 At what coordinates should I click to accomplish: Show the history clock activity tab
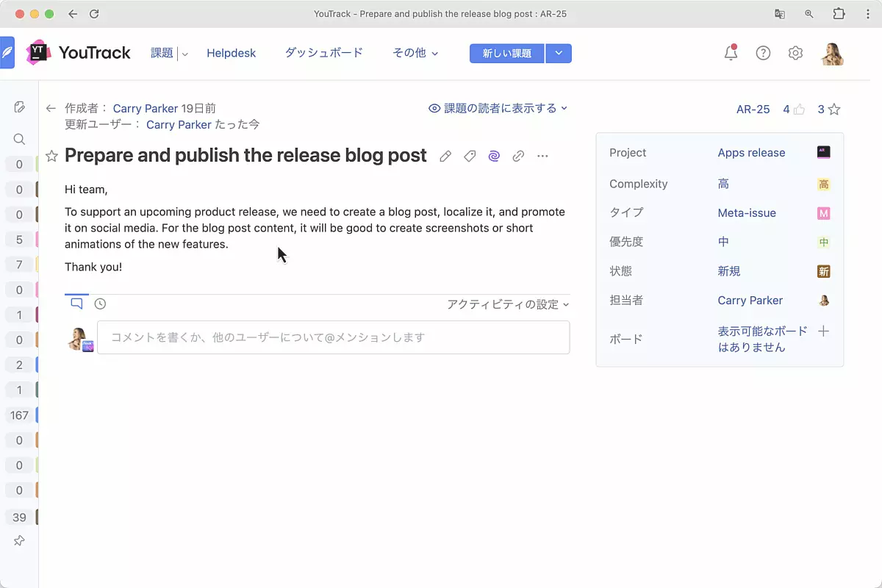click(100, 304)
